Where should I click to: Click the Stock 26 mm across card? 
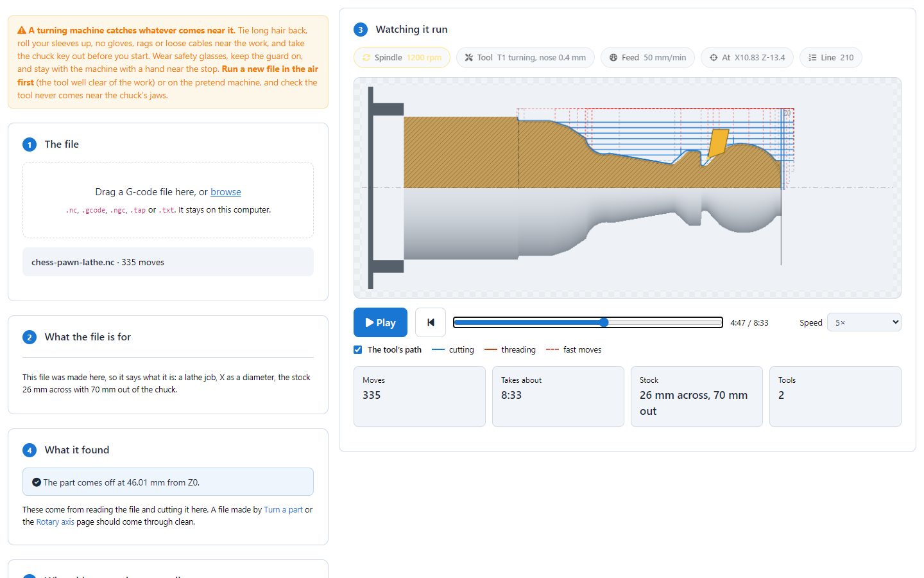pos(697,396)
